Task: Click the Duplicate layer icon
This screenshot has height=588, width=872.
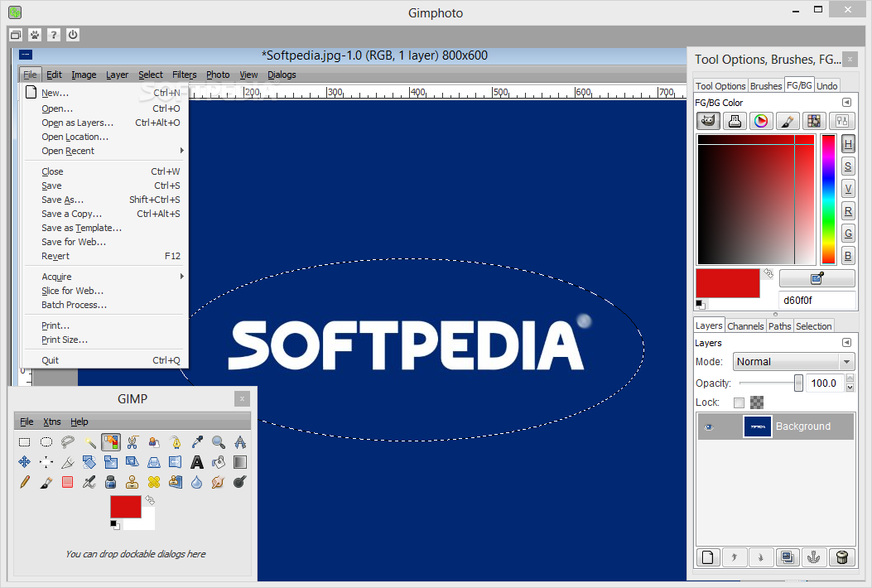Action: click(788, 557)
